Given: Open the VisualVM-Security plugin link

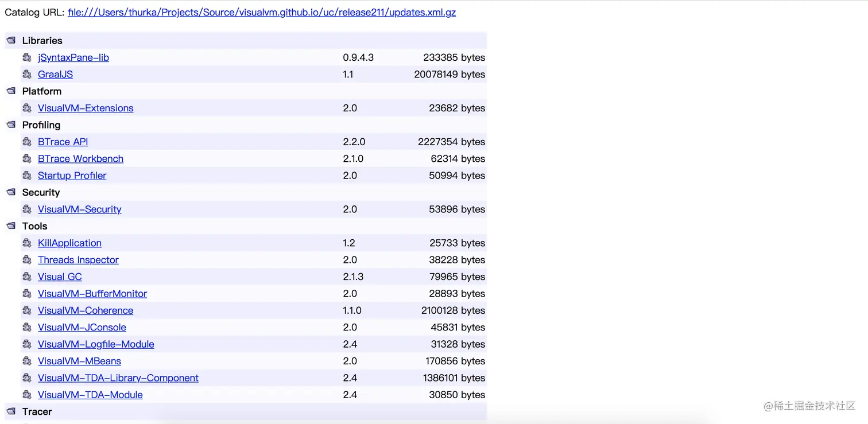Looking at the screenshot, I should click(80, 209).
